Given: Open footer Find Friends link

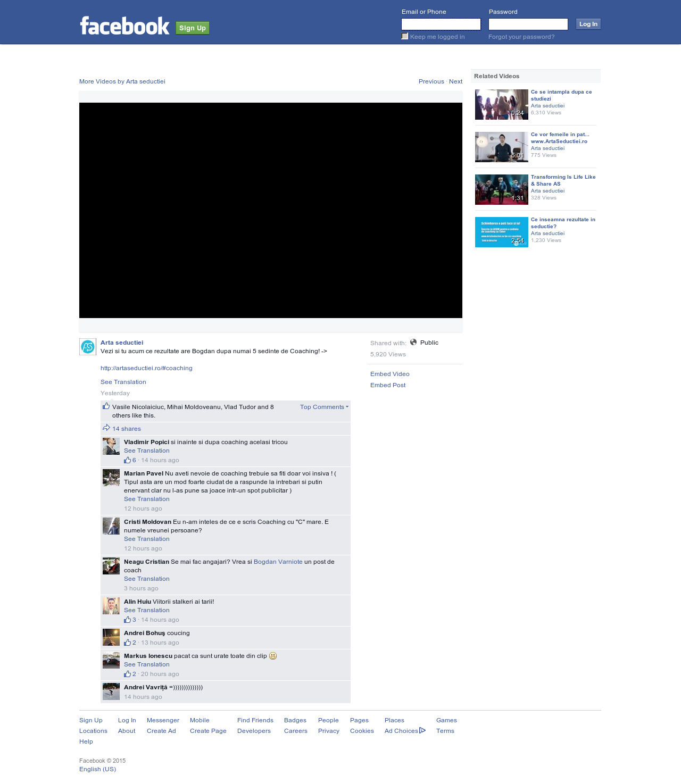Looking at the screenshot, I should 255,720.
